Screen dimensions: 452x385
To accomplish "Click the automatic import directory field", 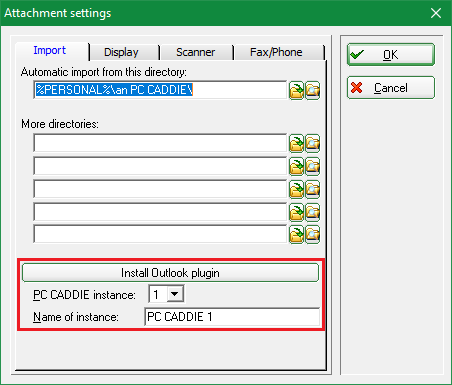I will [x=160, y=90].
